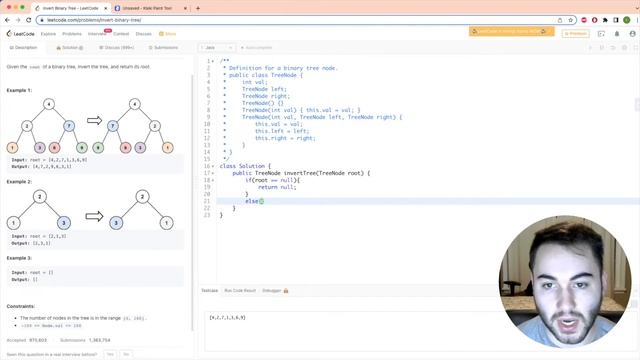Open the Extensions puzzle-piece menu
Image resolution: width=640 pixels, height=360 pixels.
[605, 20]
